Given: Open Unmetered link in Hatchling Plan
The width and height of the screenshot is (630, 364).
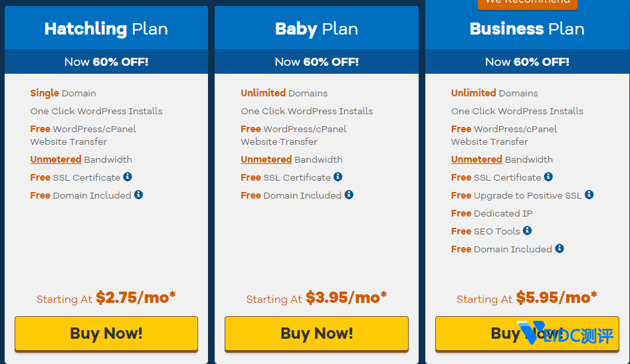Looking at the screenshot, I should click(56, 159).
